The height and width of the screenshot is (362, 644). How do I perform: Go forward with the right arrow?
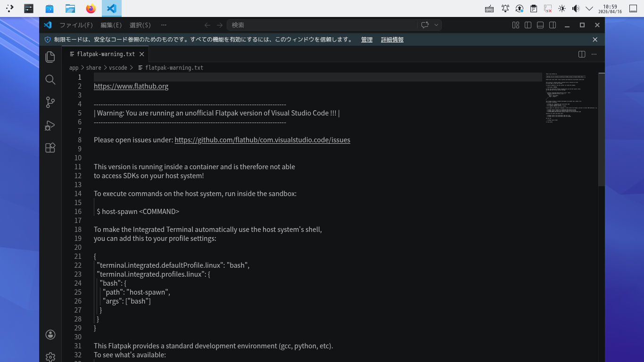coord(220,25)
